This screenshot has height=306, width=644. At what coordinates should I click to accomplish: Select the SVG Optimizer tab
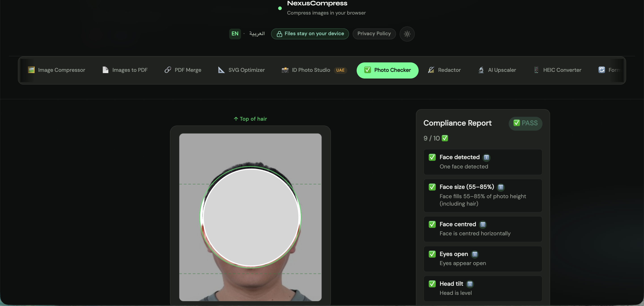click(x=241, y=70)
